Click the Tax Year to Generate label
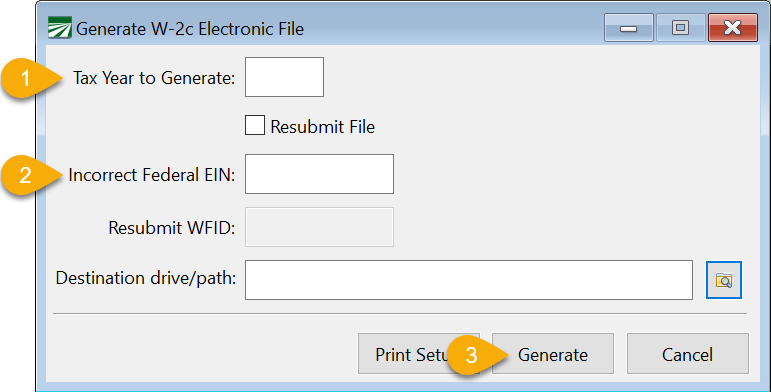The height and width of the screenshot is (392, 771). click(x=154, y=78)
